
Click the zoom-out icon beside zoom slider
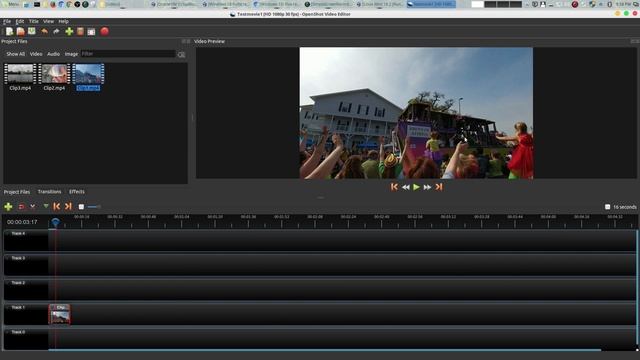[81, 207]
